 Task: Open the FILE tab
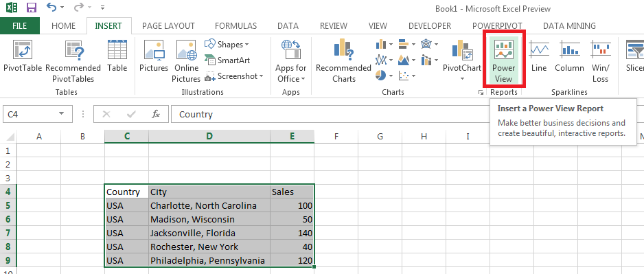click(x=20, y=26)
